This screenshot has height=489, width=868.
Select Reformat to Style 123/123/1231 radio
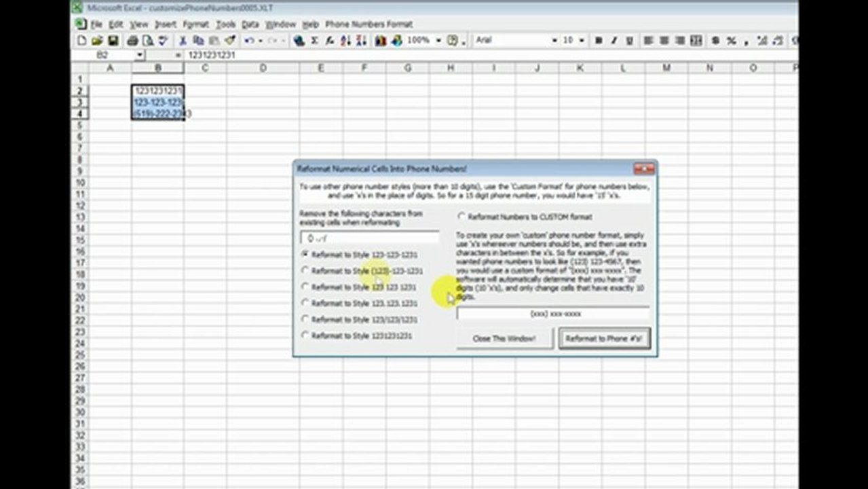click(305, 319)
